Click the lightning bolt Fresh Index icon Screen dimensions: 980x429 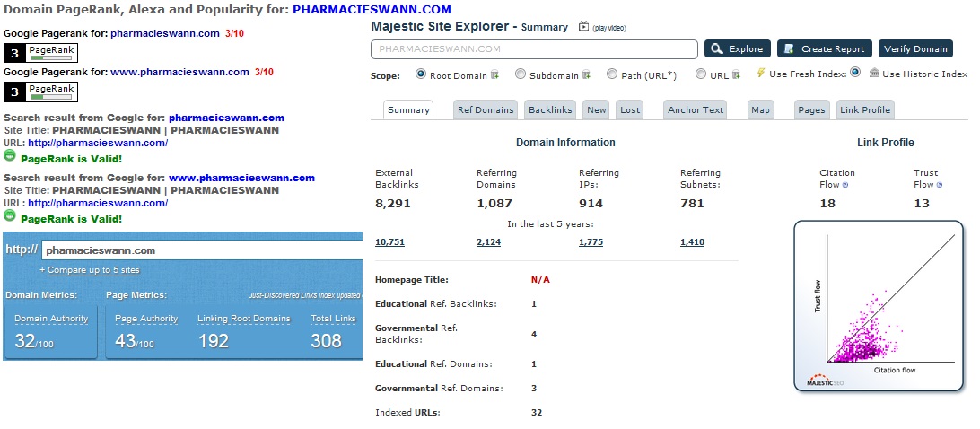pyautogui.click(x=761, y=74)
